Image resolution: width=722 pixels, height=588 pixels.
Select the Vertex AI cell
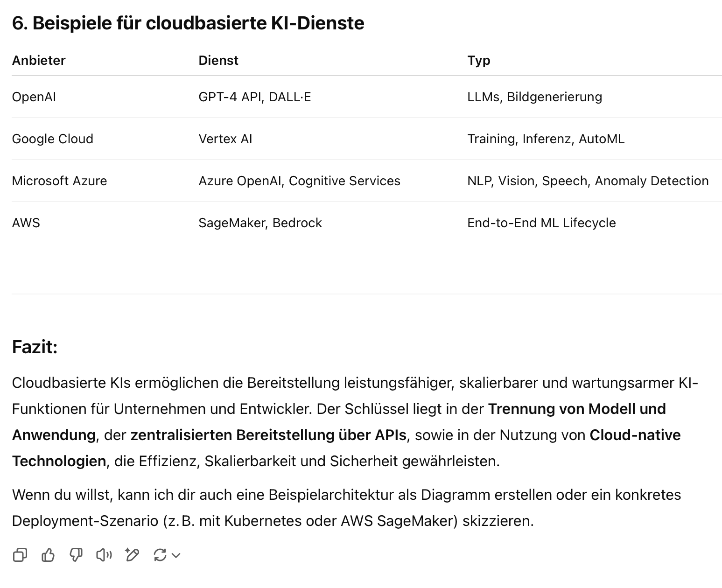[x=225, y=139]
